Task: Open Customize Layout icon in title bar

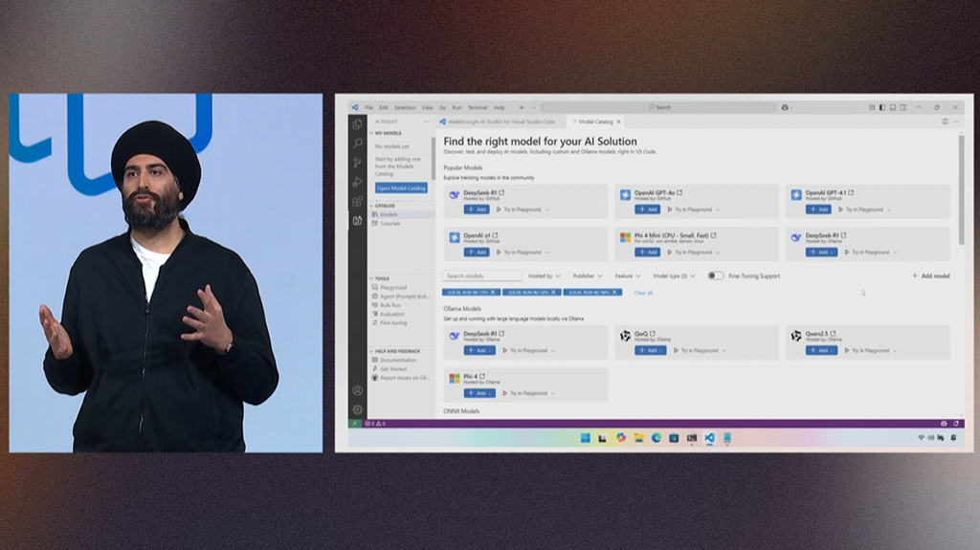Action: 872,107
